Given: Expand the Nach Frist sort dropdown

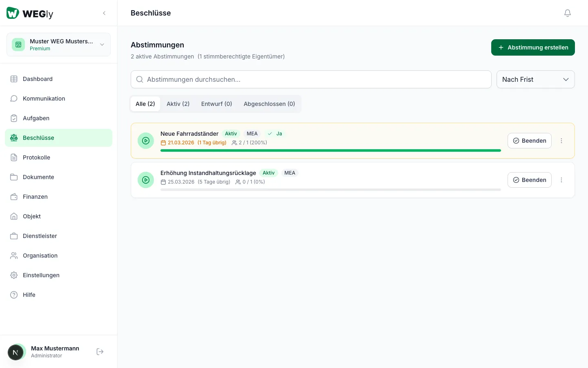Looking at the screenshot, I should (535, 79).
